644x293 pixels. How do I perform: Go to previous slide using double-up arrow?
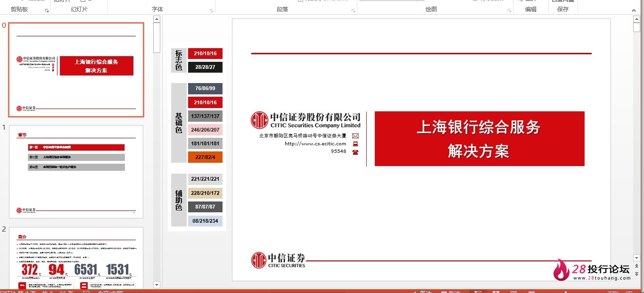[636, 266]
